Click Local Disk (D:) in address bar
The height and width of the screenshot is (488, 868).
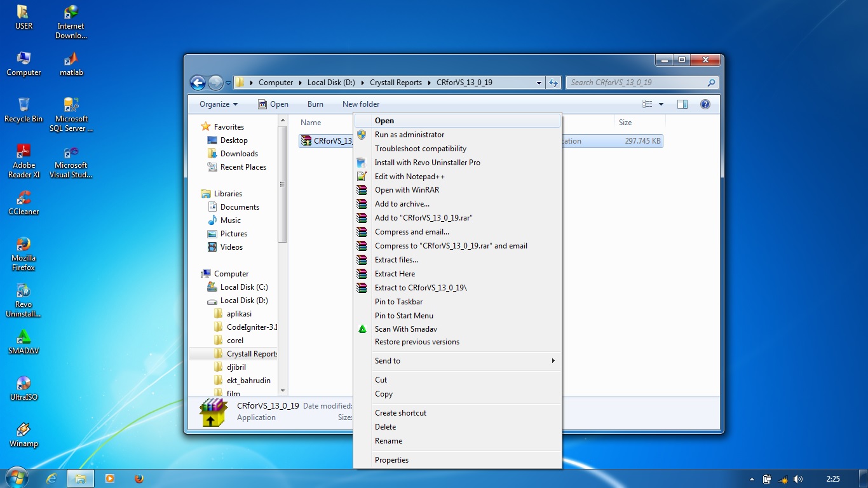coord(332,83)
